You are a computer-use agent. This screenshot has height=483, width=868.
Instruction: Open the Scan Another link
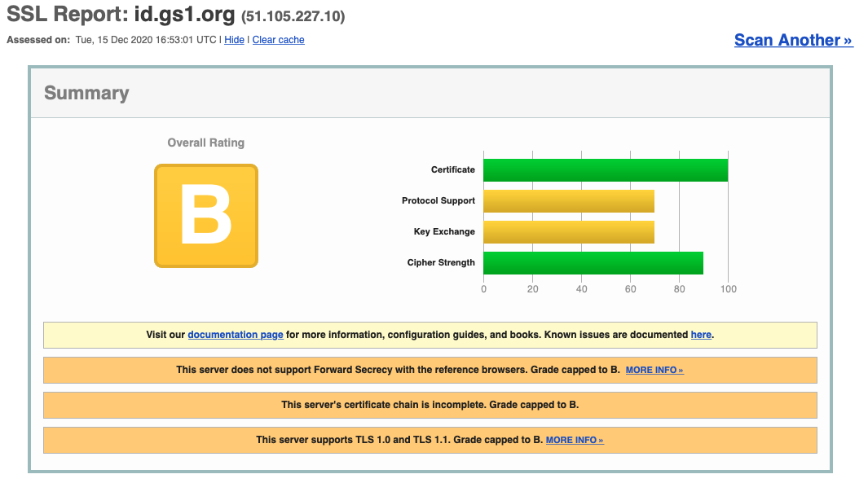(792, 40)
